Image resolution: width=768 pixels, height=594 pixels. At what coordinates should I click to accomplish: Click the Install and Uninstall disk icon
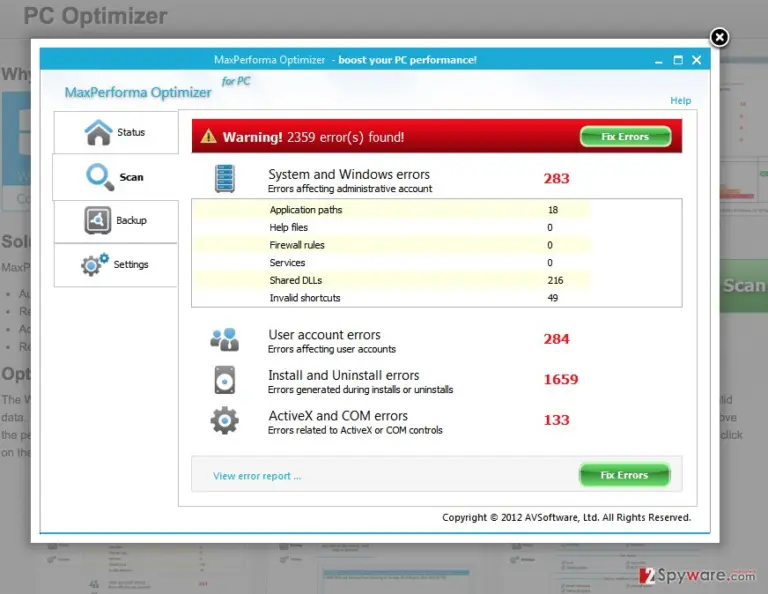[225, 380]
